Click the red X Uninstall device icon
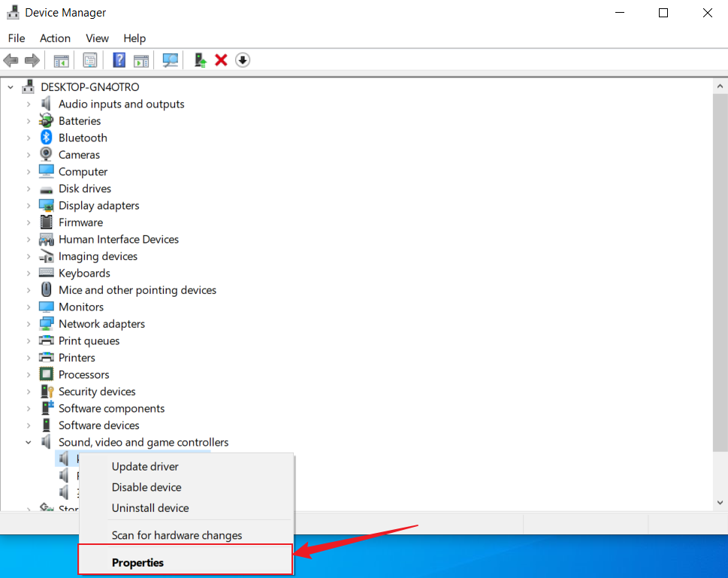 coord(221,60)
